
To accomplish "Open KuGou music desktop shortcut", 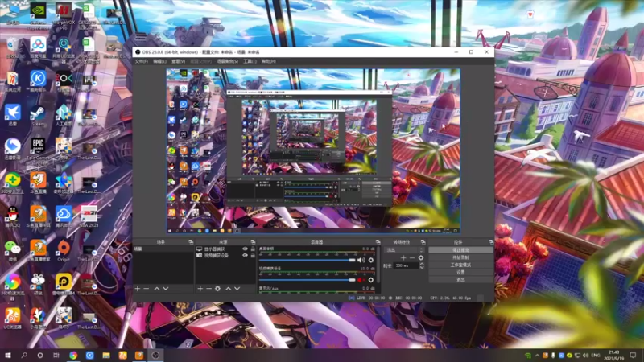I will pyautogui.click(x=38, y=81).
